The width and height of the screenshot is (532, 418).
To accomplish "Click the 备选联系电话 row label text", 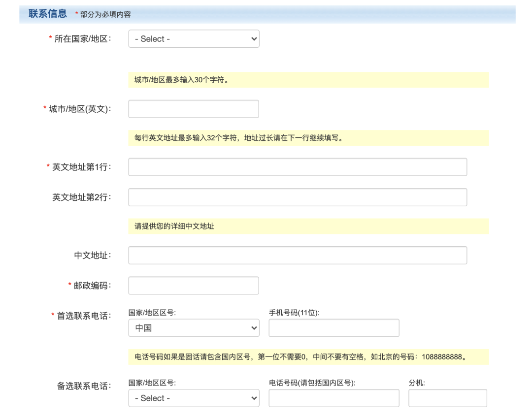I will (84, 386).
